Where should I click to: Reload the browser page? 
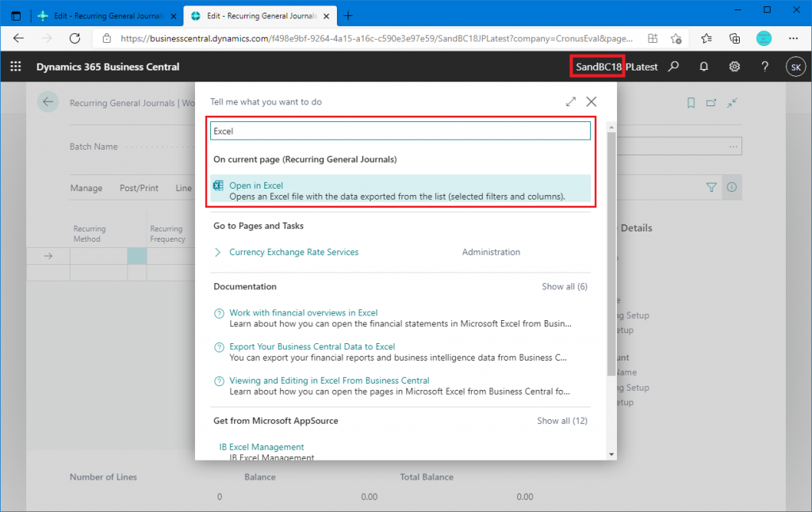click(75, 38)
